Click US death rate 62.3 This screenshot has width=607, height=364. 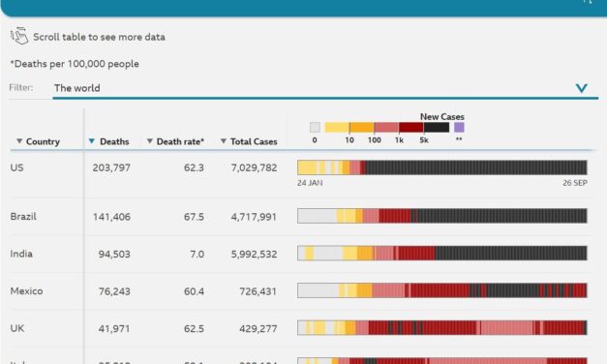coord(194,167)
